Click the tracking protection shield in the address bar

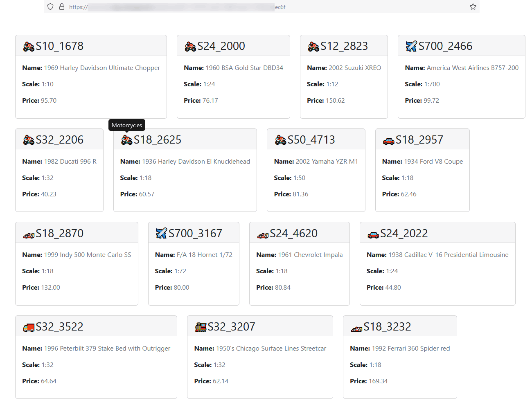click(50, 7)
